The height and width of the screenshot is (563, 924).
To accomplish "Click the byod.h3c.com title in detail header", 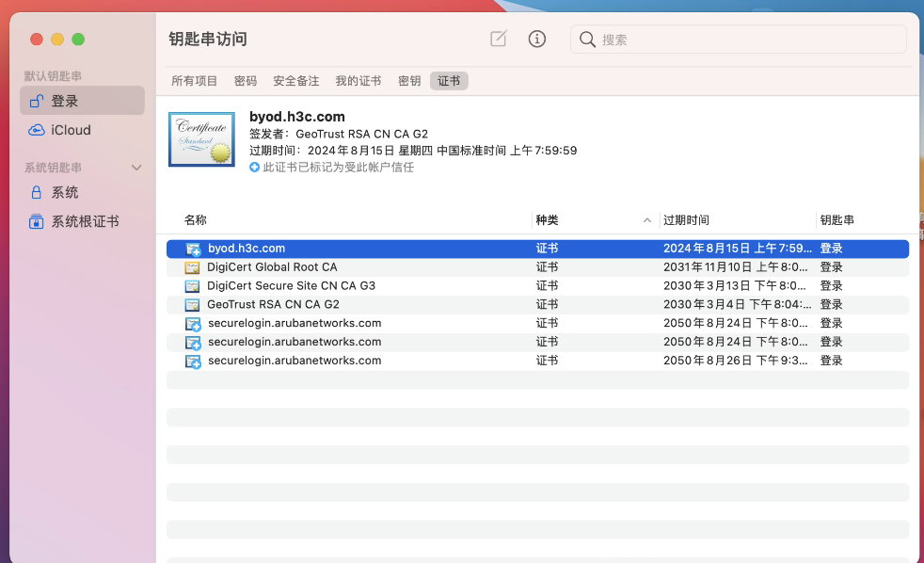I will coord(297,117).
